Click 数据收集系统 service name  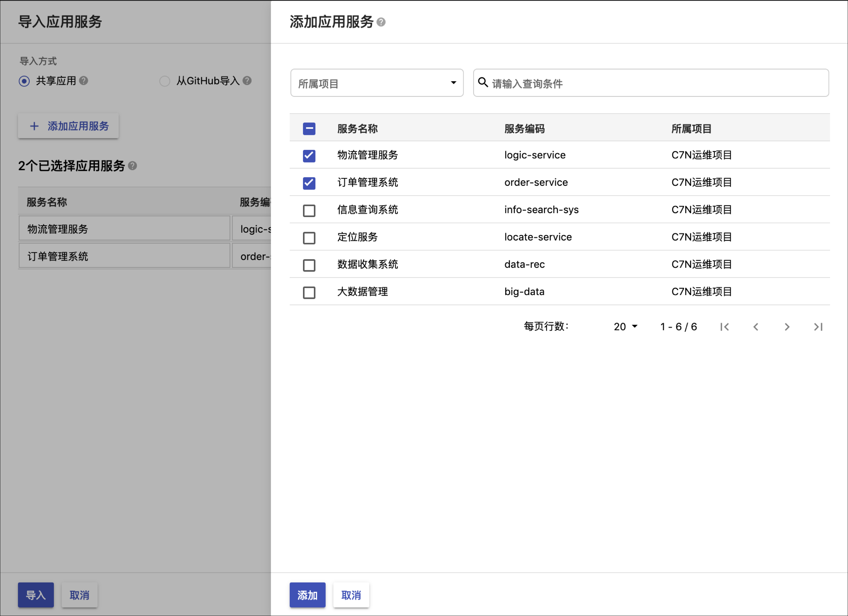coord(367,264)
